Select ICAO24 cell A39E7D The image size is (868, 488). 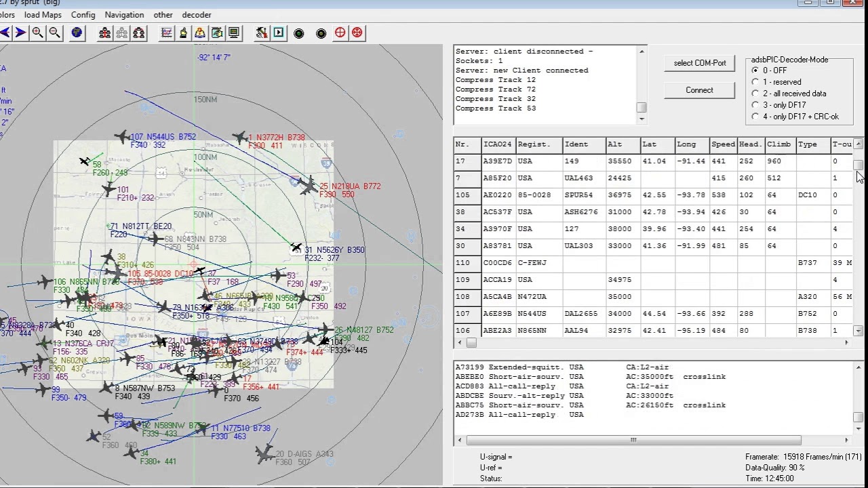498,161
